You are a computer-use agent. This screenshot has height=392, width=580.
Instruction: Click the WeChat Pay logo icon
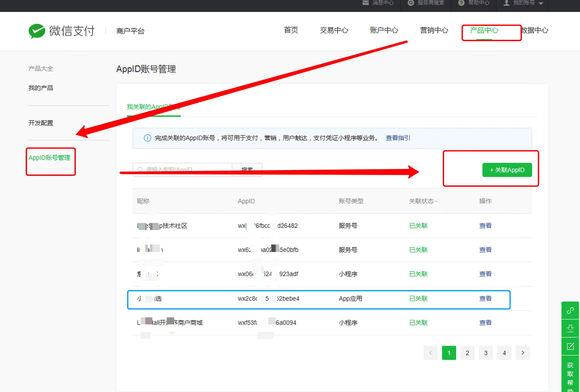[x=37, y=31]
